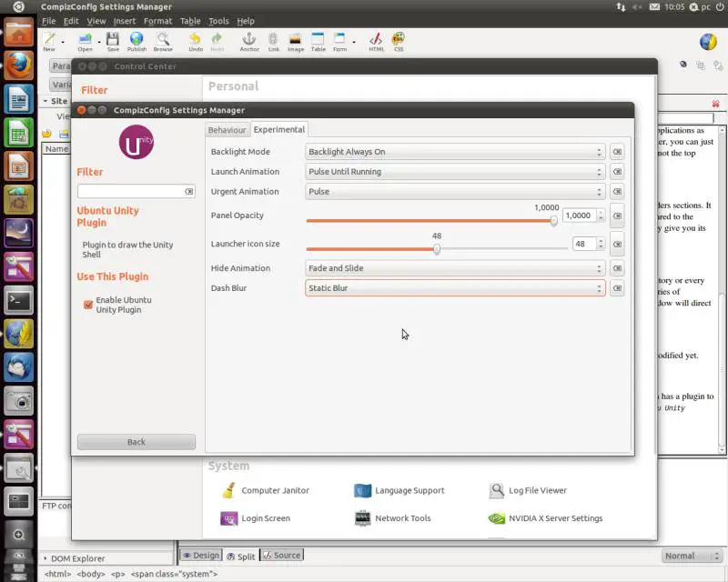
Task: Open the Urgent Animation dropdown
Action: tap(455, 192)
